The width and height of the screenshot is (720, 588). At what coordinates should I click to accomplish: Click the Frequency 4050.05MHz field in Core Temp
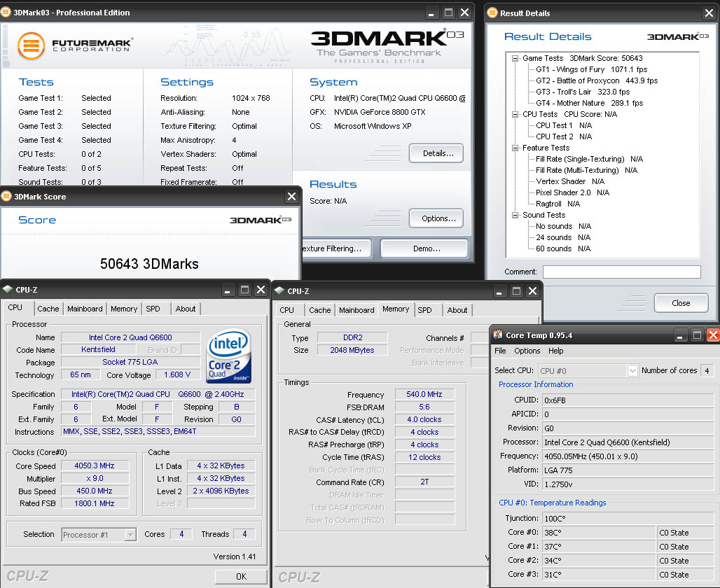pyautogui.click(x=628, y=456)
